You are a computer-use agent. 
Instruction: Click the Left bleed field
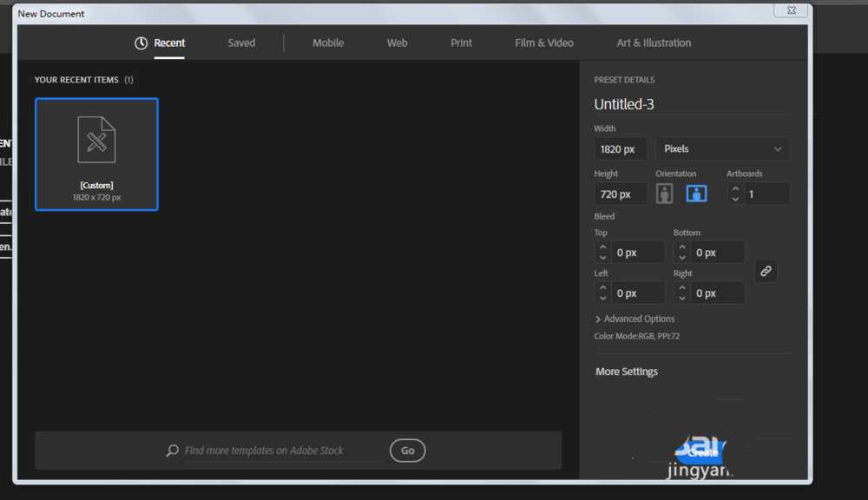638,293
